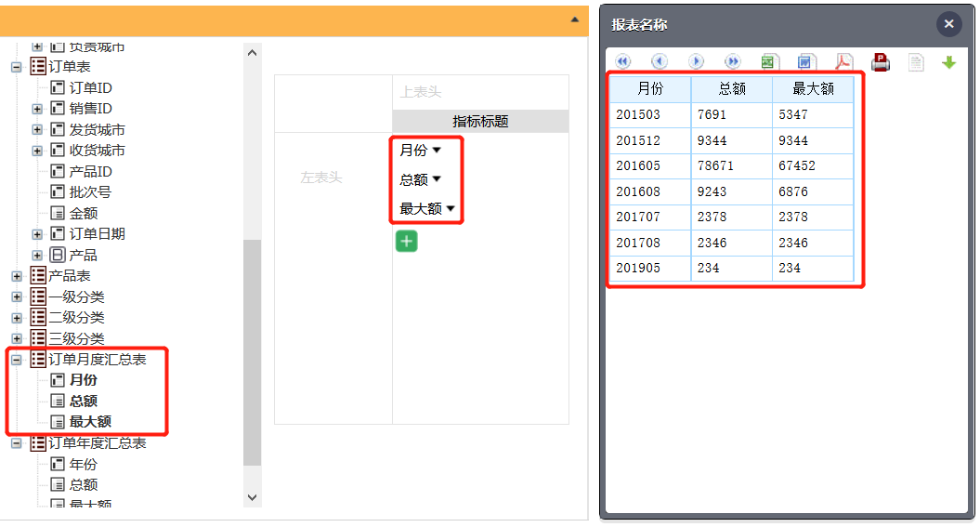Viewport: 980px width, 527px height.
Task: Click the 9243 total cell
Action: point(732,191)
